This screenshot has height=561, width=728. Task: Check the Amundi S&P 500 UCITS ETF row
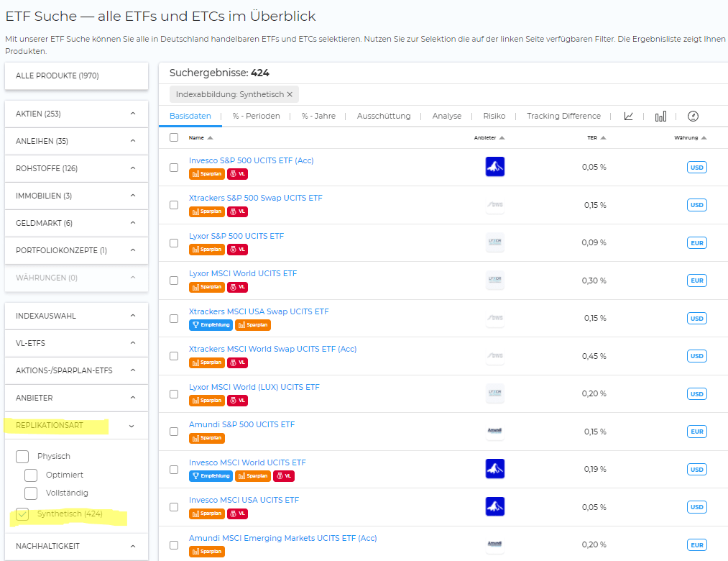(174, 432)
